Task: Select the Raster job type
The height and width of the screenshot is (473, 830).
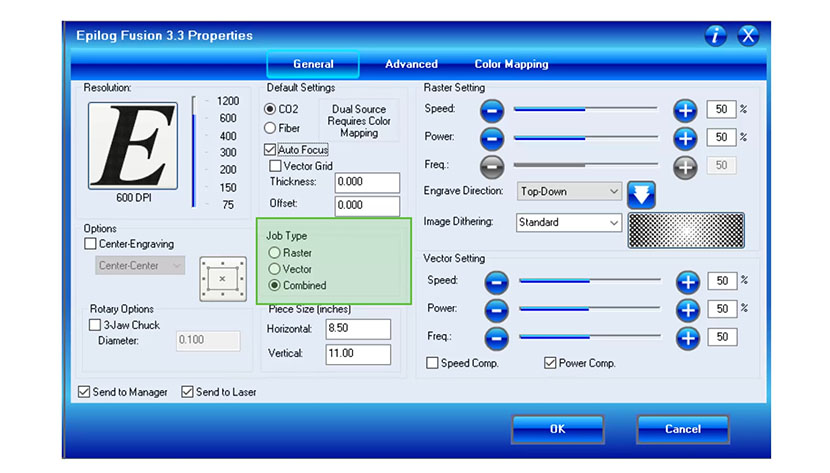Action: pos(275,253)
